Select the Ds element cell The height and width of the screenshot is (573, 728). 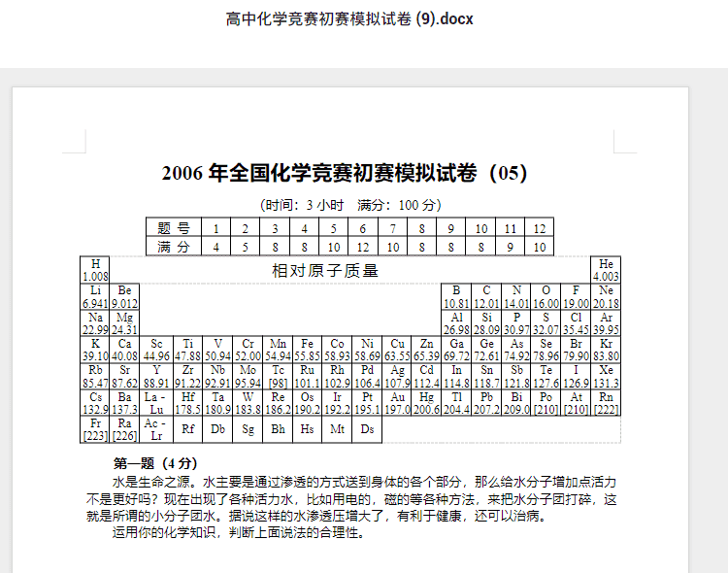pos(367,429)
